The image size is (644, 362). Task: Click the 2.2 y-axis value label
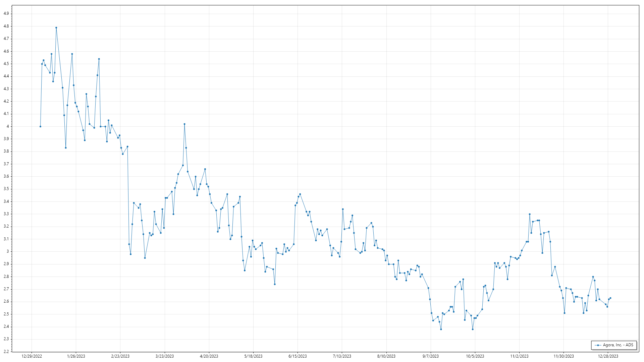[x=6, y=352]
